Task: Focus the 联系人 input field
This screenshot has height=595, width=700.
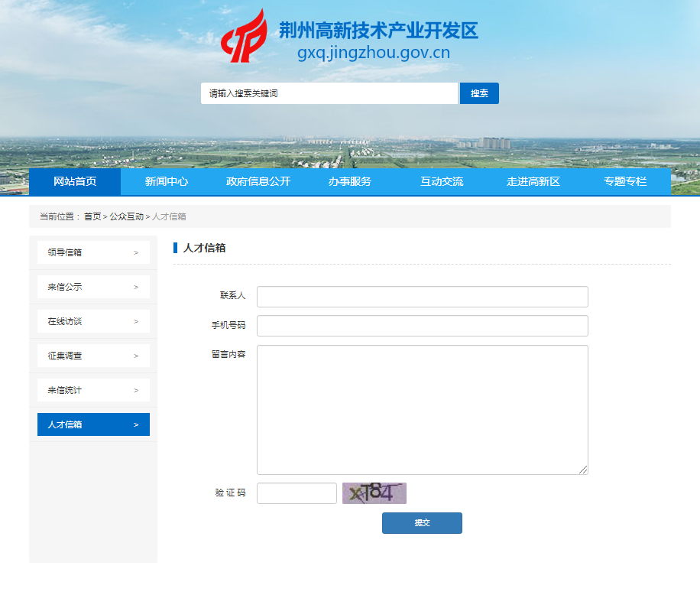Action: (x=423, y=297)
